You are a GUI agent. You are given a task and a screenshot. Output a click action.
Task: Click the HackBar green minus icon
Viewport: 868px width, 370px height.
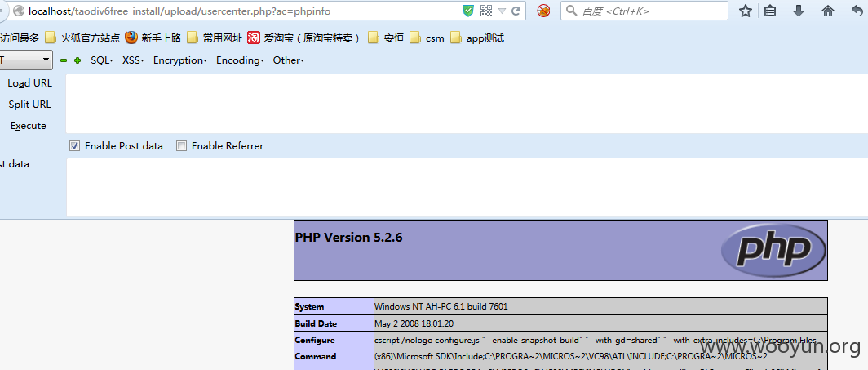(64, 60)
